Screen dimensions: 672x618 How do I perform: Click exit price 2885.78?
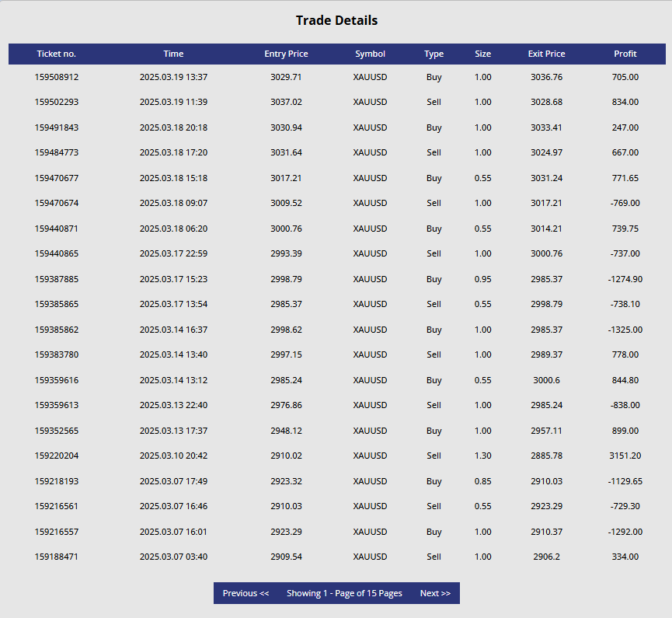(546, 456)
